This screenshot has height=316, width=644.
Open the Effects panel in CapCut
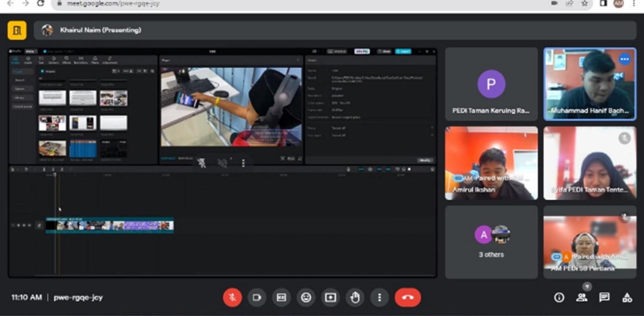click(x=67, y=61)
